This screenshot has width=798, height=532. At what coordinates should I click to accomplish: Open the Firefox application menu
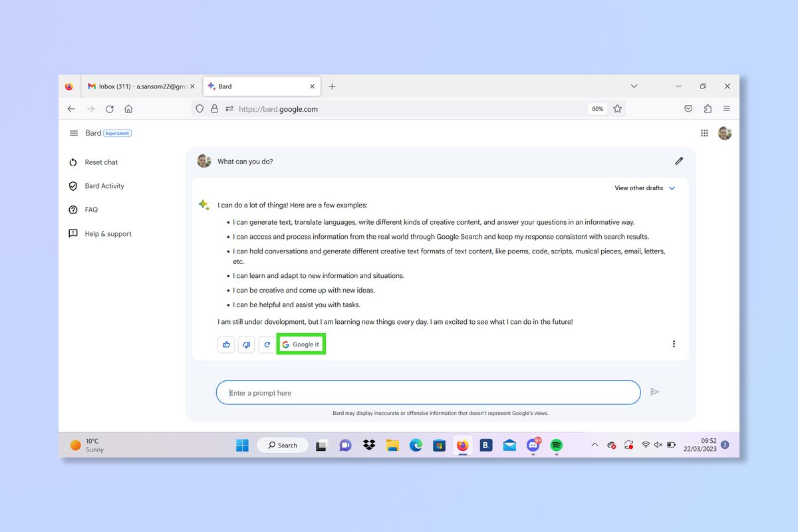(x=726, y=108)
